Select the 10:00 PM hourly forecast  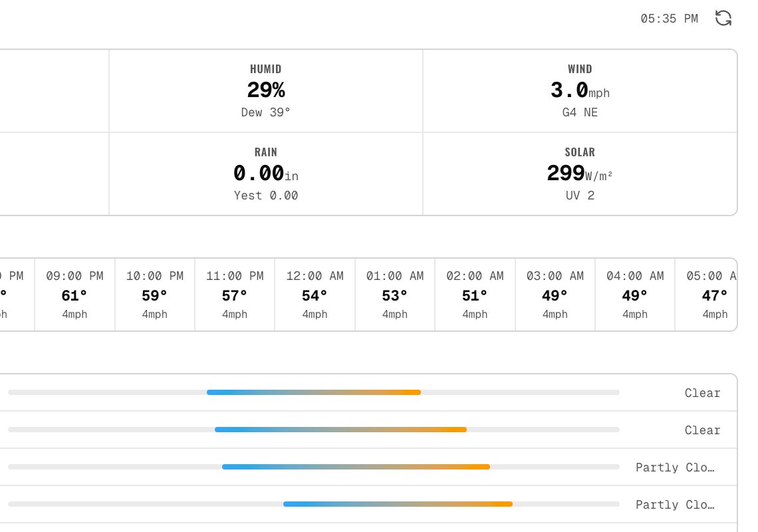(x=155, y=295)
